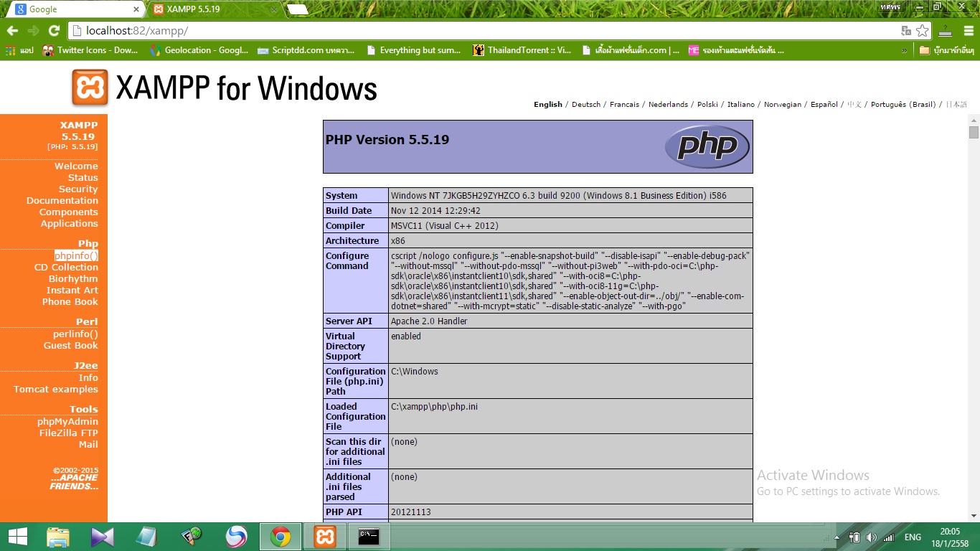Image resolution: width=980 pixels, height=551 pixels.
Task: Select phpinfo() in the sidebar
Action: [x=76, y=255]
